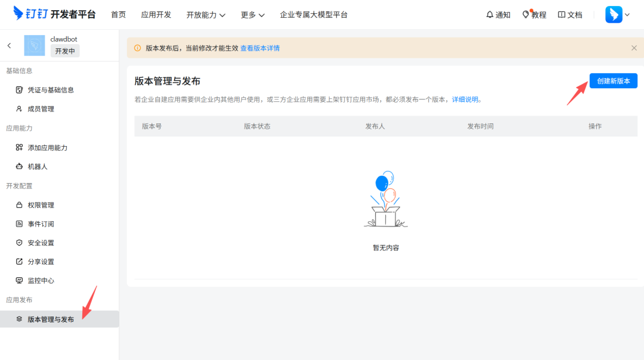
Task: Click the 操作 column header
Action: click(x=595, y=126)
